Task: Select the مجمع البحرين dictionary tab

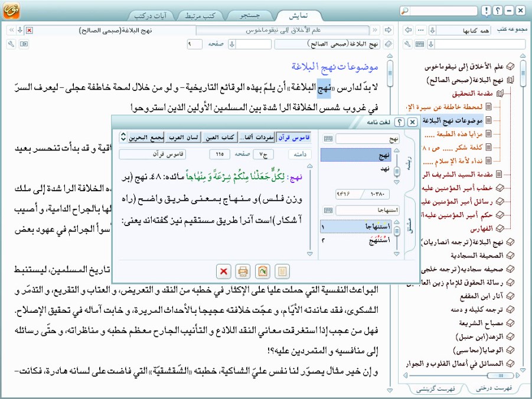Action: tap(146, 137)
